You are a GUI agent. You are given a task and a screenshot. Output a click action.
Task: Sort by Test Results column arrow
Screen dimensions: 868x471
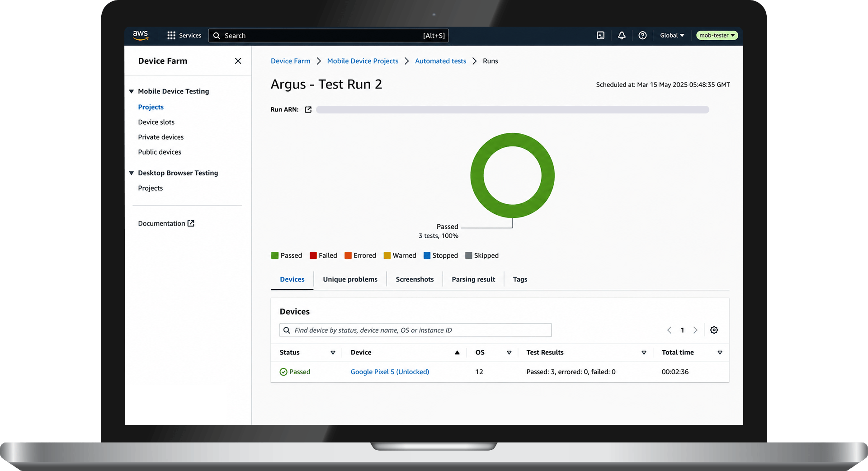(644, 353)
